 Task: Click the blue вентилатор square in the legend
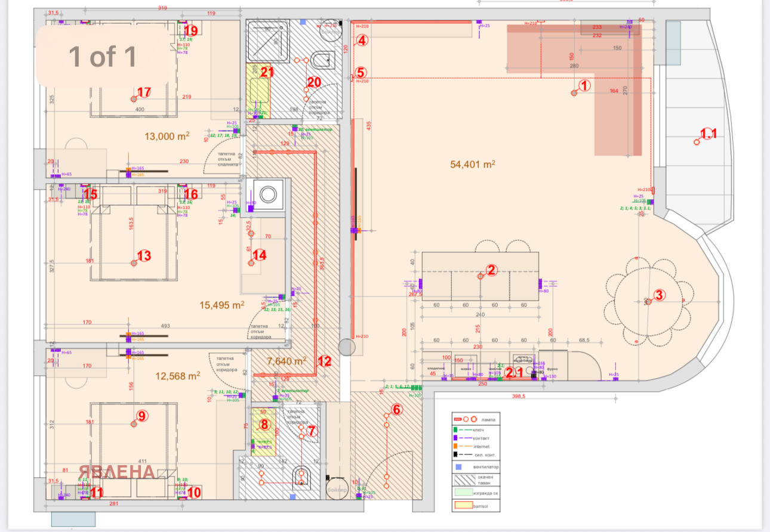coord(459,467)
